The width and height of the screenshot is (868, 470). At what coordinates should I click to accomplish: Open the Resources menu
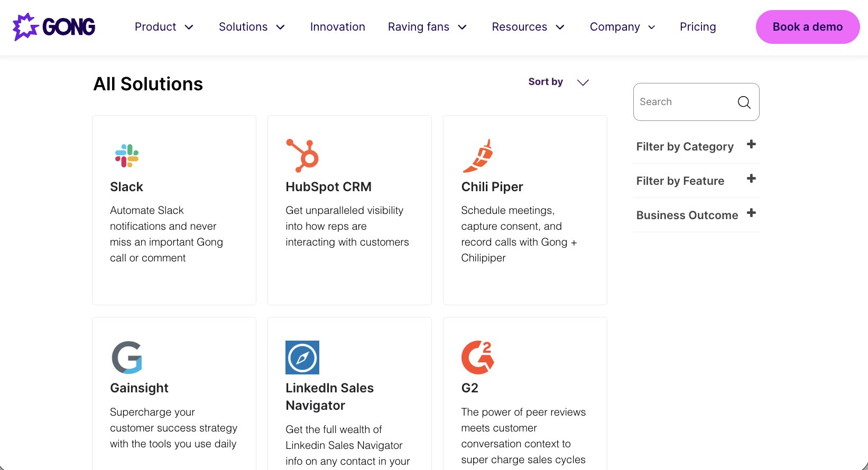click(x=529, y=27)
